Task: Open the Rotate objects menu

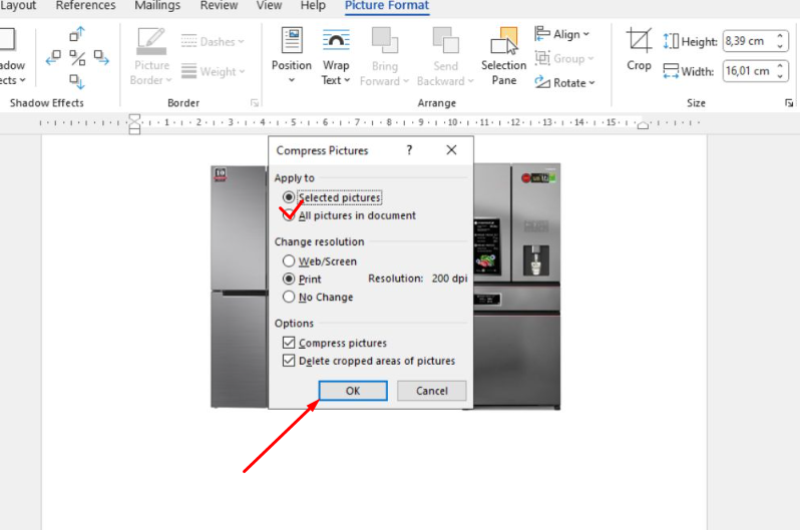Action: click(x=565, y=82)
